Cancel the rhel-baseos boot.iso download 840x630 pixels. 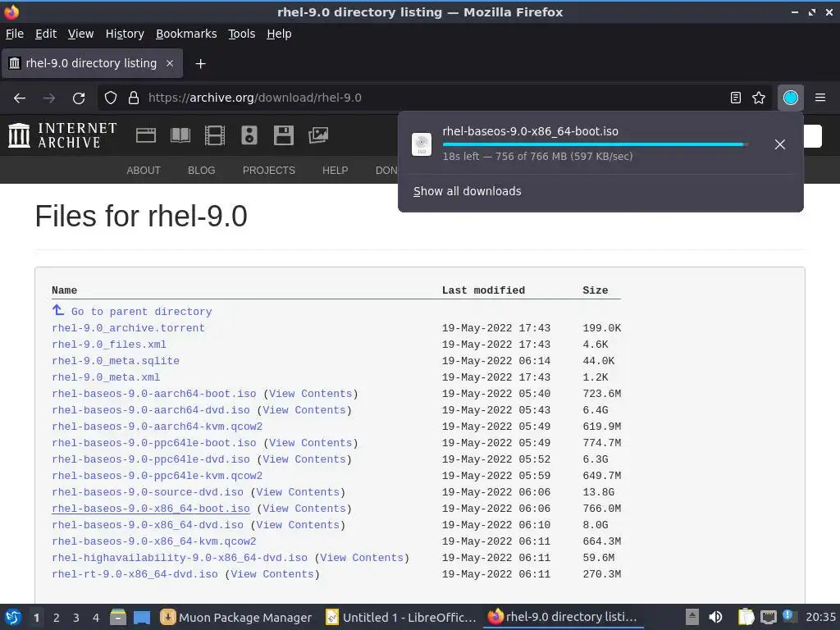[x=780, y=144]
